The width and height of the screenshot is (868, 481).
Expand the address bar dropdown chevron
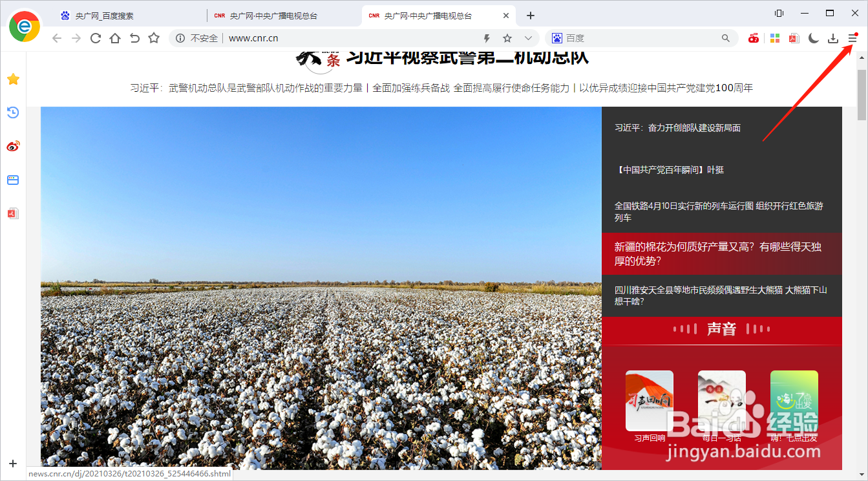[528, 38]
